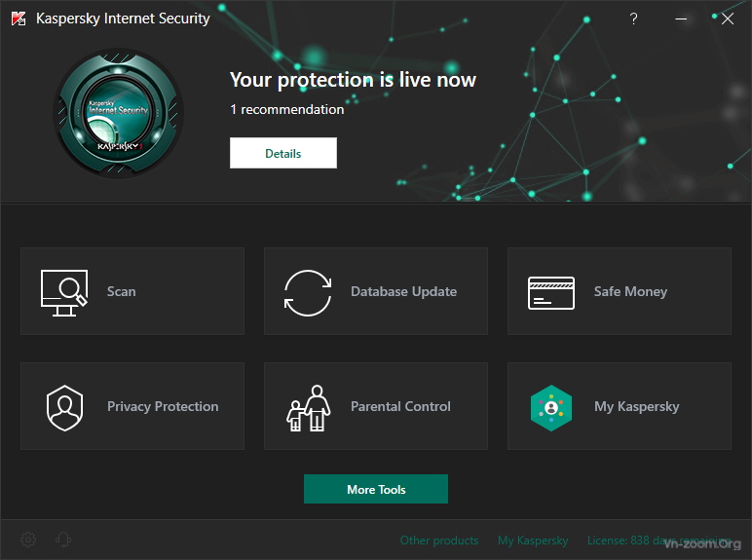The width and height of the screenshot is (752, 560).
Task: Click the question mark help icon
Action: 633,19
